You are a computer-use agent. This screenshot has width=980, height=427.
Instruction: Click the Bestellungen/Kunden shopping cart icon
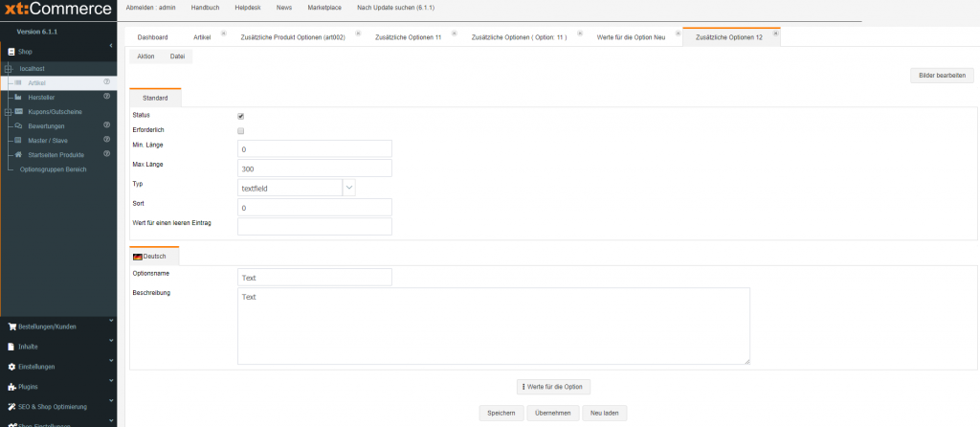tap(11, 326)
